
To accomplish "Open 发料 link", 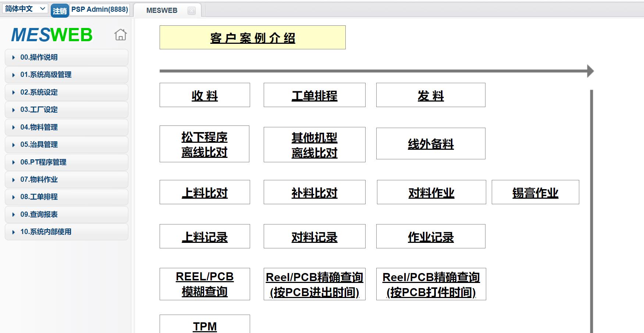I will coord(431,95).
